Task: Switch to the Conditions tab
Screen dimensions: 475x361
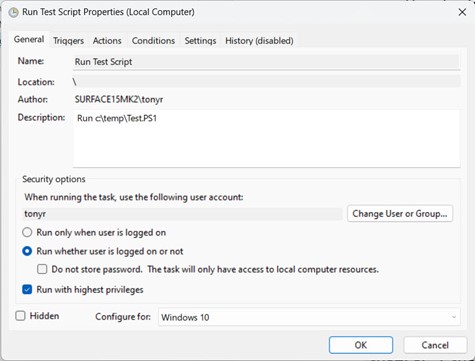Action: pyautogui.click(x=153, y=41)
